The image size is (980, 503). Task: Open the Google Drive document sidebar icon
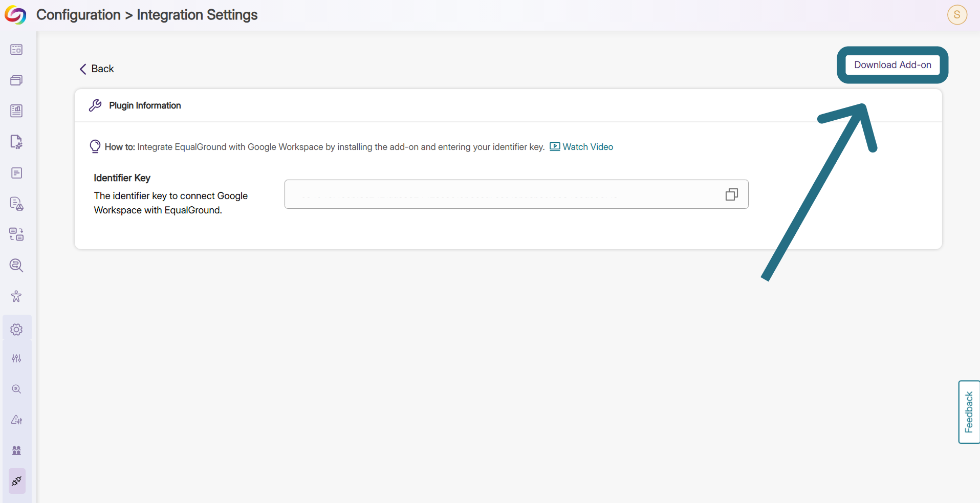[16, 204]
